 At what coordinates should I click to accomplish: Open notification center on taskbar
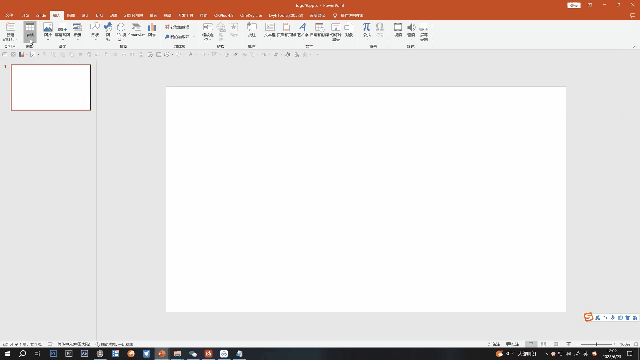[x=630, y=354]
